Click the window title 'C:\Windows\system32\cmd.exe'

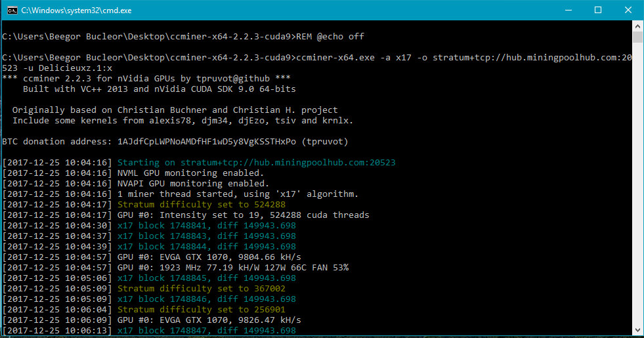click(x=76, y=11)
